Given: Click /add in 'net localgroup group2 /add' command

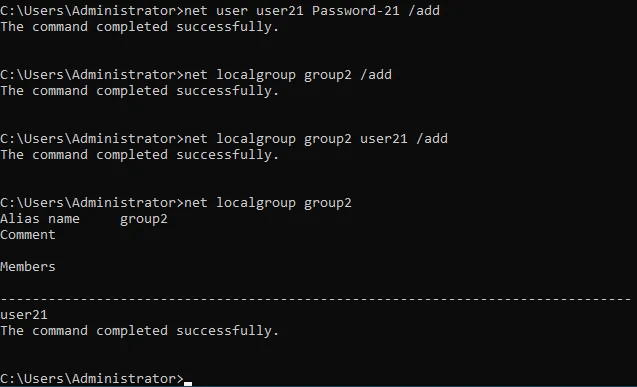Looking at the screenshot, I should click(x=376, y=75).
